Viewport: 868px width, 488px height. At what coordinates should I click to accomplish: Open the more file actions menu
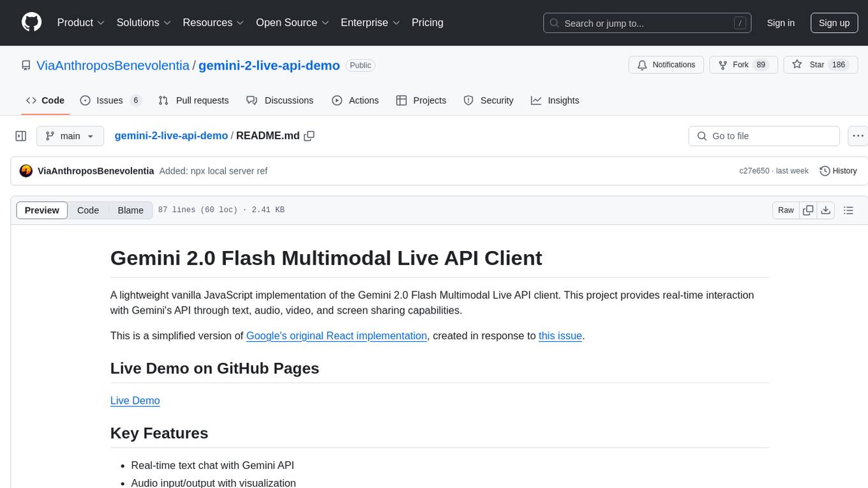[x=858, y=136]
